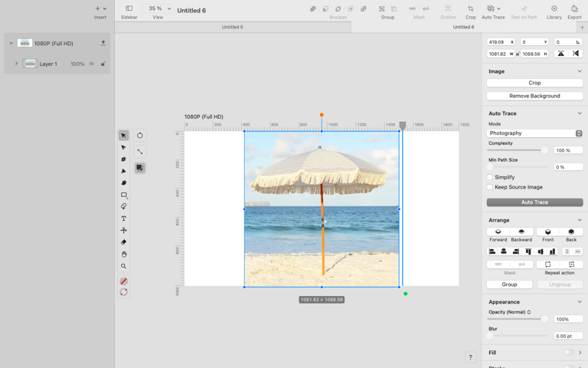Align objects to left edges
The image size is (588, 368).
point(492,251)
